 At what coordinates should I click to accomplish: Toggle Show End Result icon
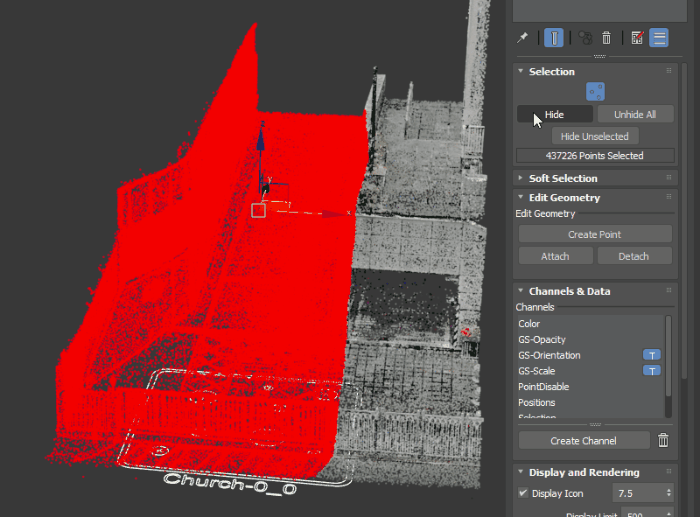click(554, 38)
